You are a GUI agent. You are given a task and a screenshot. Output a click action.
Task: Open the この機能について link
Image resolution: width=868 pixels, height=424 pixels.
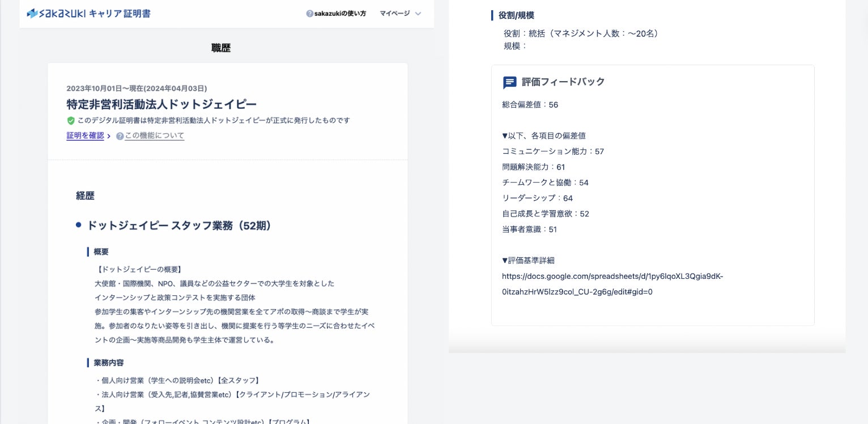tap(155, 136)
